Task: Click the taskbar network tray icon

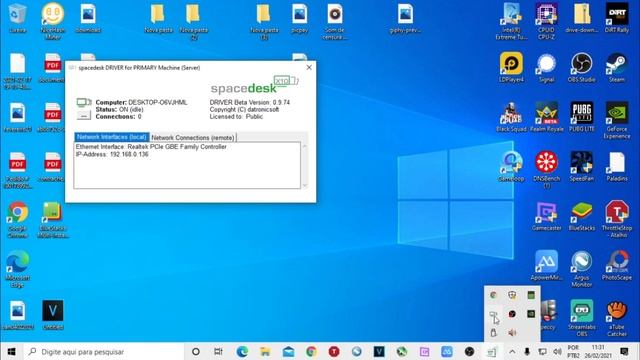Action: 542,351
